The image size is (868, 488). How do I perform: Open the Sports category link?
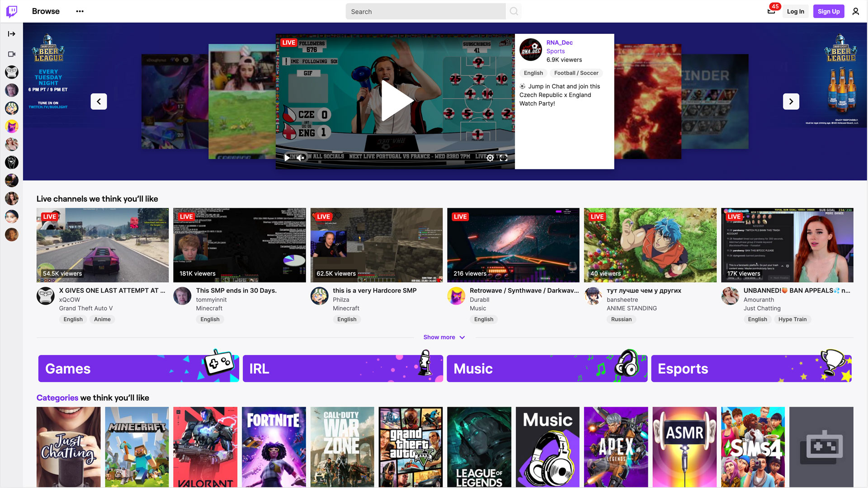(x=556, y=51)
